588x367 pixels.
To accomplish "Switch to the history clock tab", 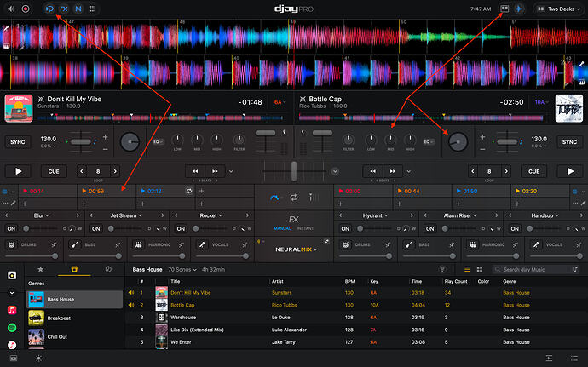I will pos(108,269).
